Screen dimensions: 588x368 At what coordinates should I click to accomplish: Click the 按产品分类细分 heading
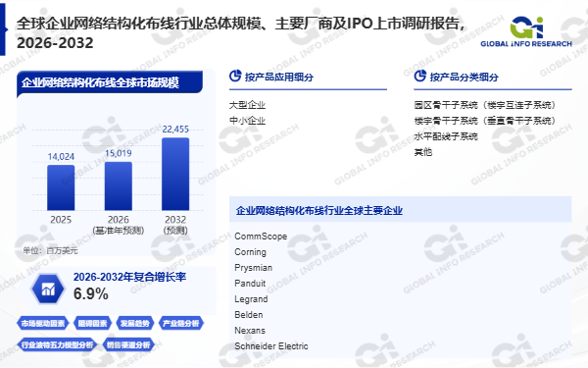pyautogui.click(x=464, y=77)
